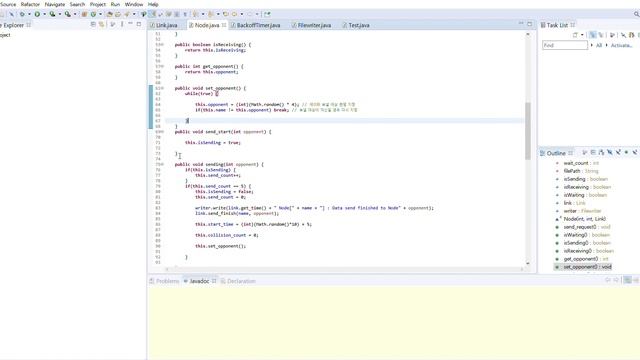Click the Quick Access search icon
This screenshot has height=360, width=640.
[637, 14]
